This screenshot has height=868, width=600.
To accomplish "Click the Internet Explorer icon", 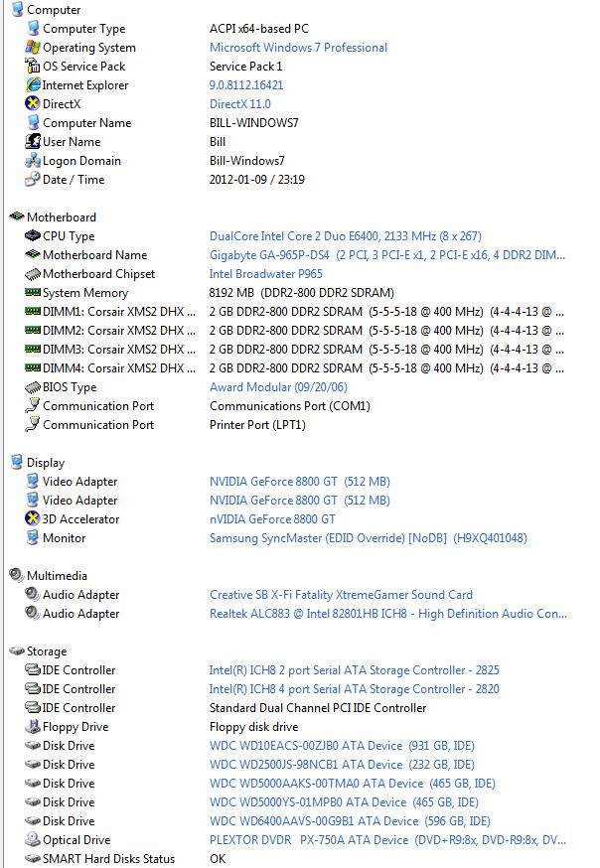I will tap(33, 84).
